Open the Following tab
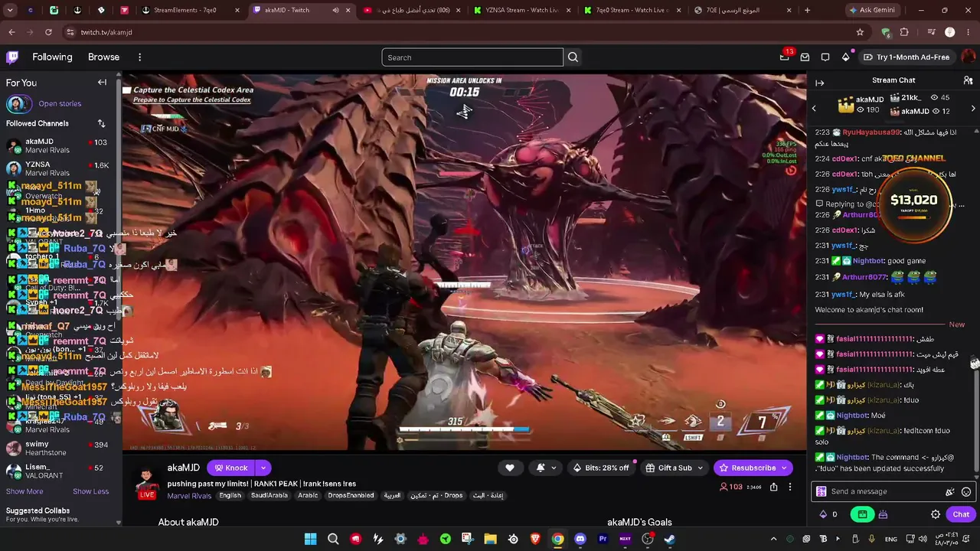980x551 pixels. 52,57
